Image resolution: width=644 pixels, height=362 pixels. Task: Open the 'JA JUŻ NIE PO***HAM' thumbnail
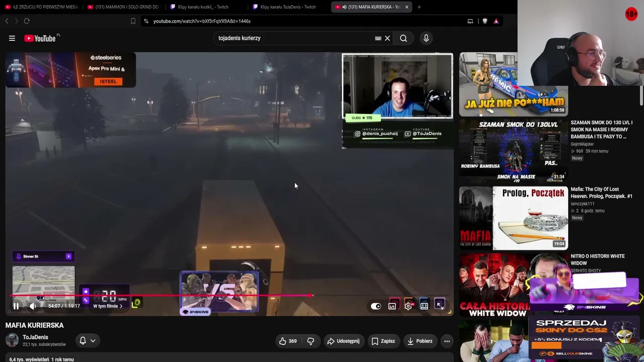coord(513,84)
